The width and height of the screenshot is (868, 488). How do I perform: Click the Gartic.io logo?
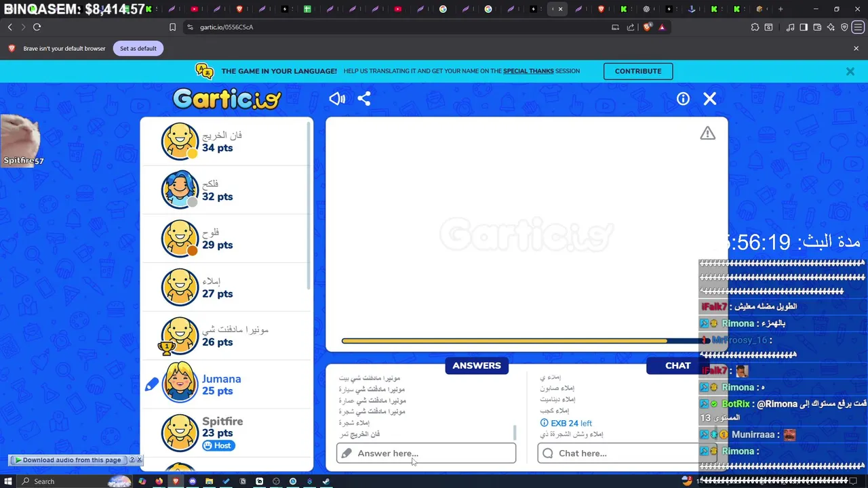point(226,99)
